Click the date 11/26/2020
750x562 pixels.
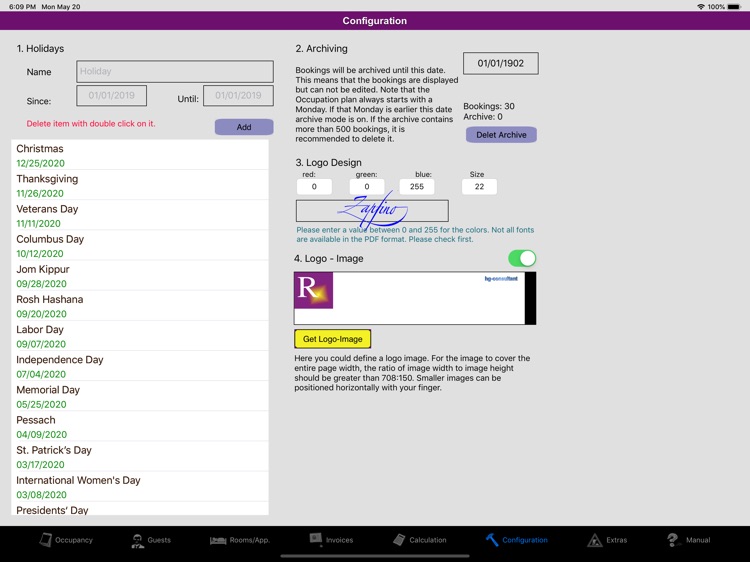pyautogui.click(x=40, y=193)
